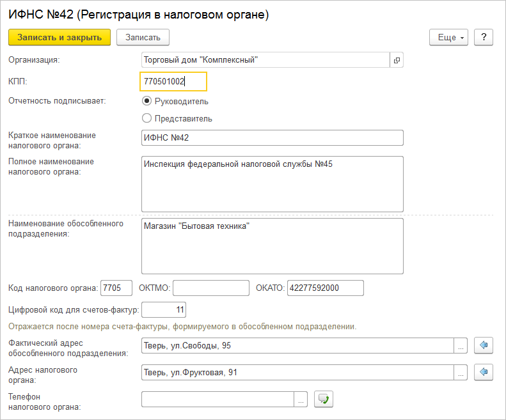The height and width of the screenshot is (420, 506).
Task: Expand the Еще dropdown menu
Action: (448, 38)
